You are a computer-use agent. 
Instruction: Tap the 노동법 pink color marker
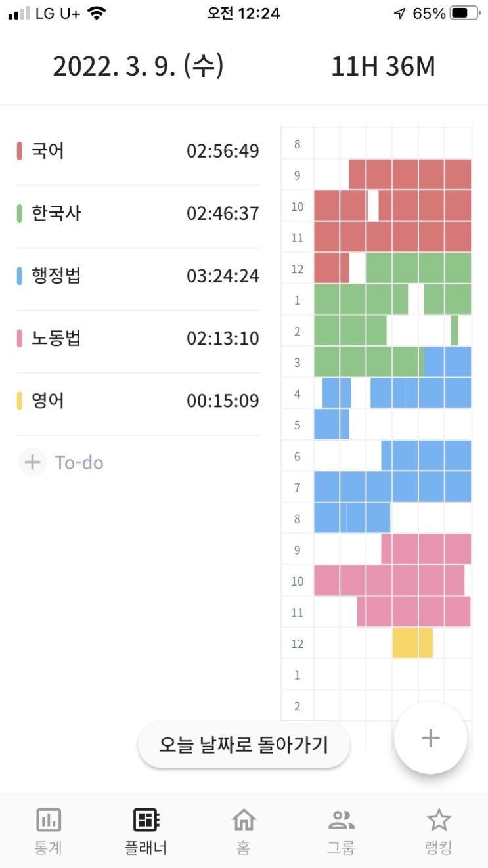coord(20,338)
